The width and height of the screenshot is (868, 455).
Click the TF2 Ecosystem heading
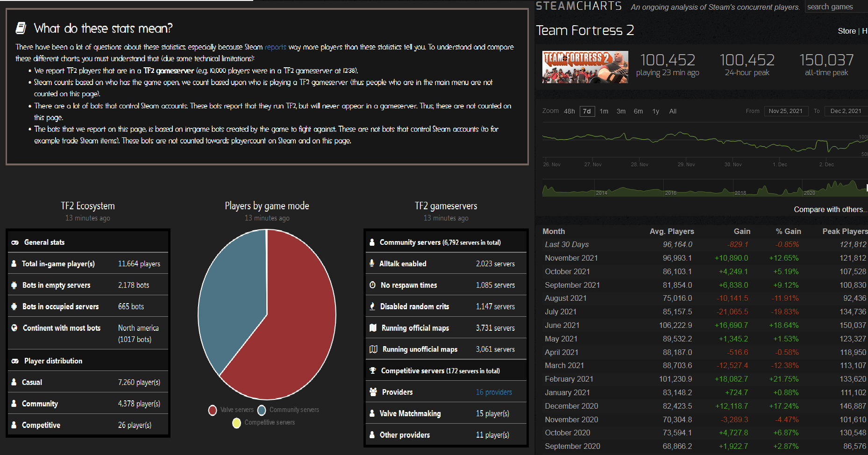(88, 206)
